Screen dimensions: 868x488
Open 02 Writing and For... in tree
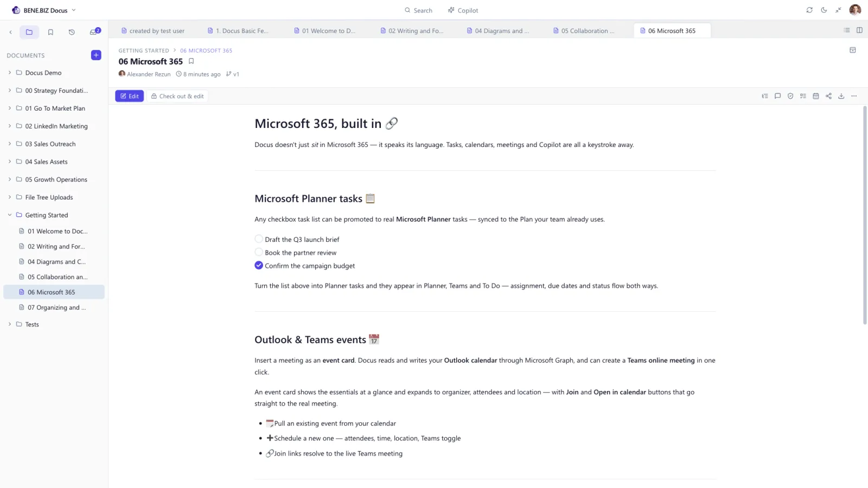(54, 246)
